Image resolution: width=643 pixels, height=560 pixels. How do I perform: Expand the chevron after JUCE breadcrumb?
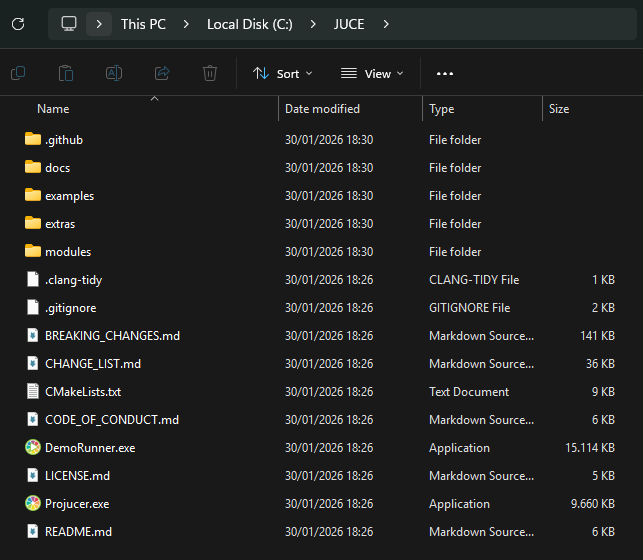pos(387,24)
